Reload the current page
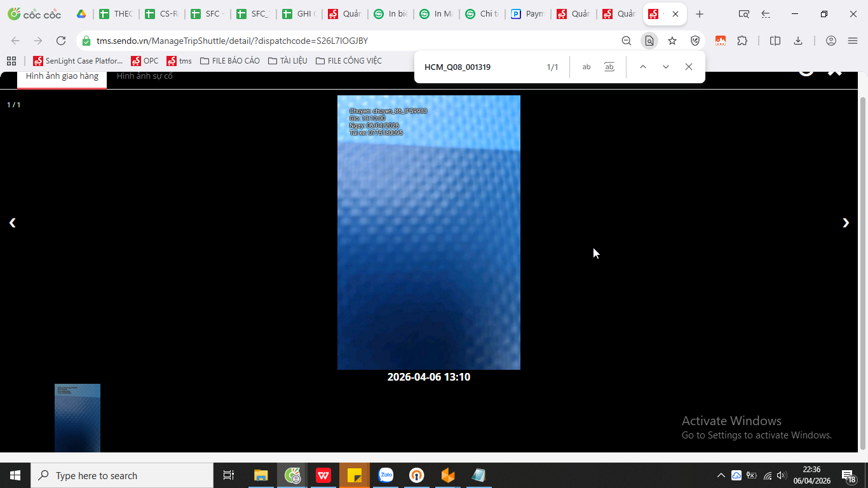Image resolution: width=868 pixels, height=488 pixels. coord(61,41)
